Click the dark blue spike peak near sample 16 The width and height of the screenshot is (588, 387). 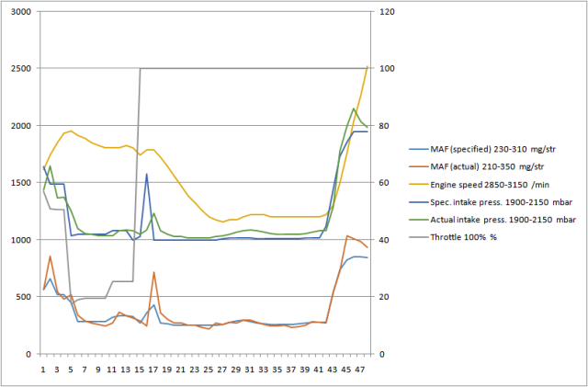pyautogui.click(x=147, y=174)
